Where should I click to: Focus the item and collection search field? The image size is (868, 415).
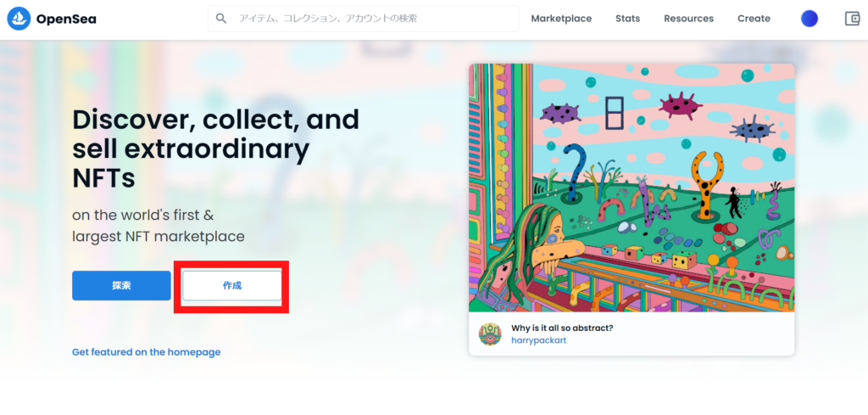click(363, 19)
